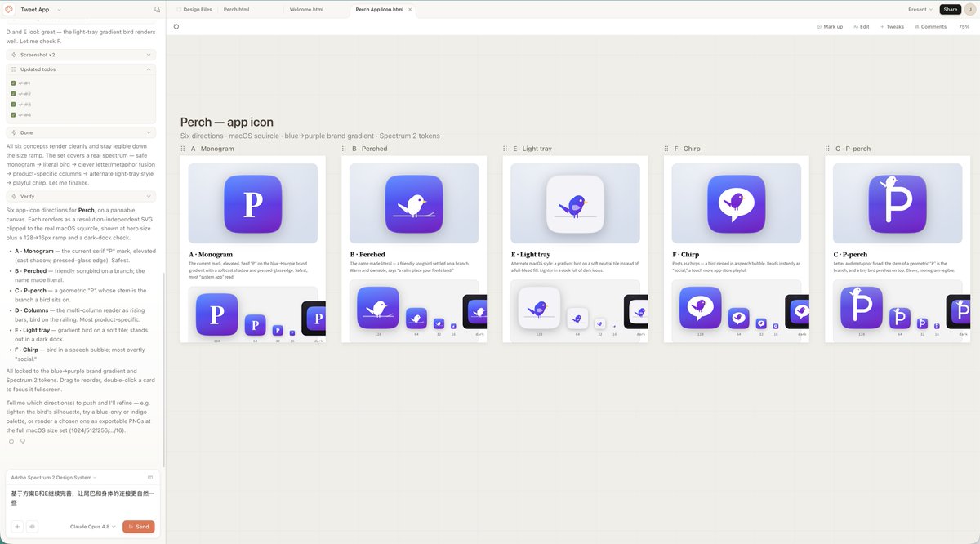Open the design system panel book icon

150,477
